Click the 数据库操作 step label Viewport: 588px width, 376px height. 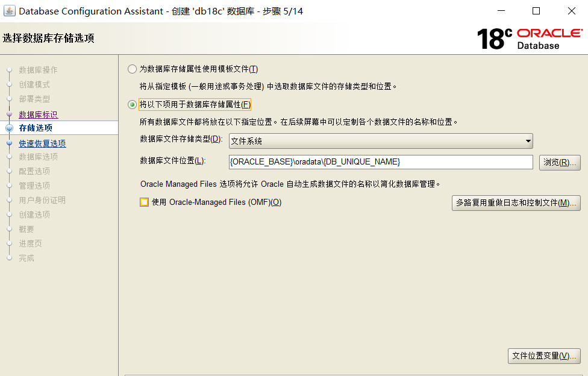pyautogui.click(x=38, y=70)
